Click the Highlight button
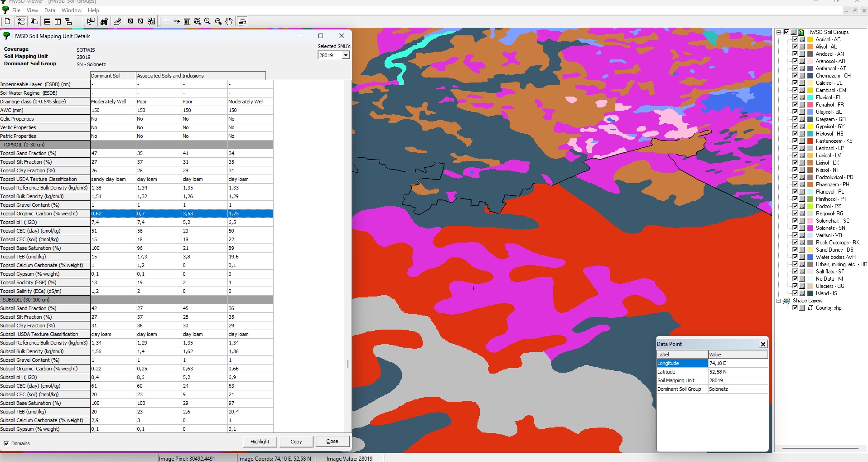This screenshot has height=462, width=868. [260, 442]
